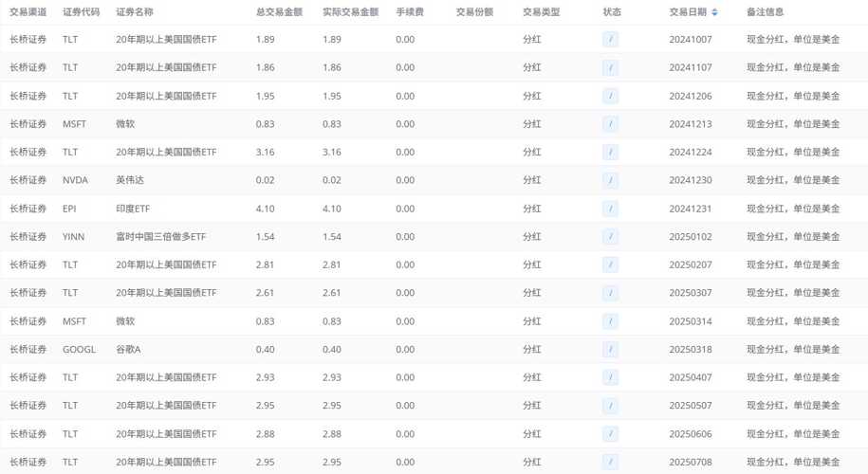The image size is (868, 474).
Task: Click the status icon in the 20250307 row
Action: click(x=611, y=293)
